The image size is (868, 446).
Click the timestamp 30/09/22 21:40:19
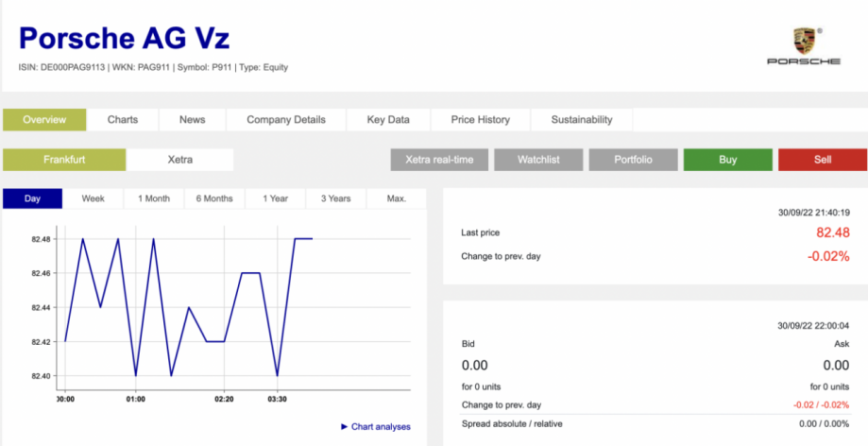[x=814, y=213]
